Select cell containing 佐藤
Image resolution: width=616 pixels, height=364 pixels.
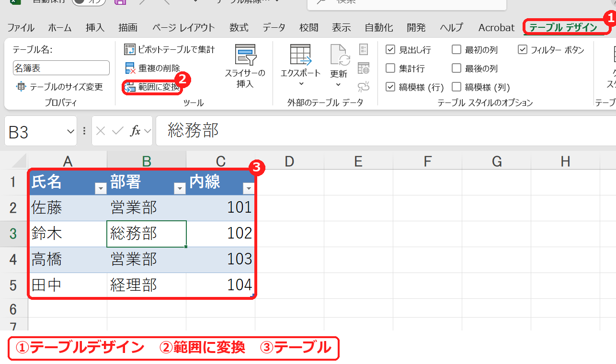point(68,208)
